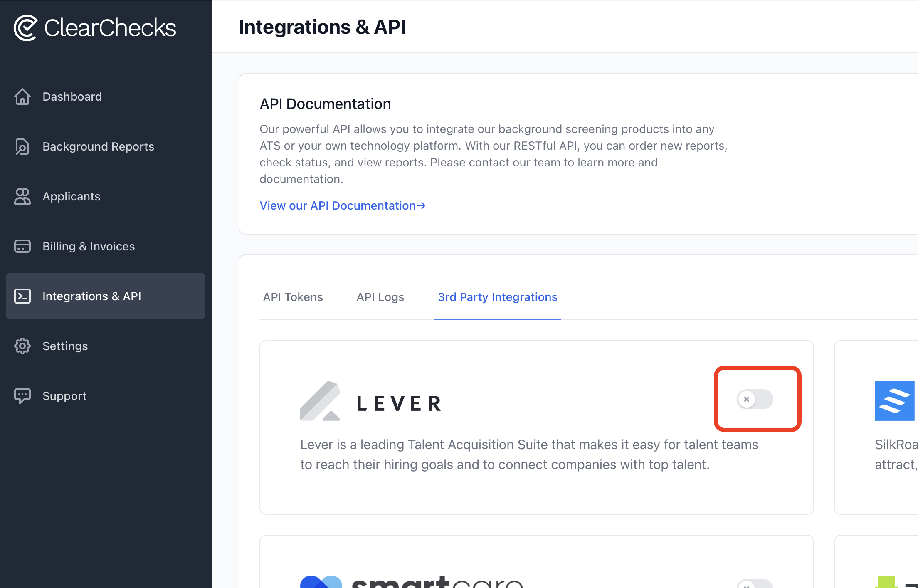The width and height of the screenshot is (918, 588).
Task: Click the SmartCare blue cloud logo
Action: click(x=321, y=582)
